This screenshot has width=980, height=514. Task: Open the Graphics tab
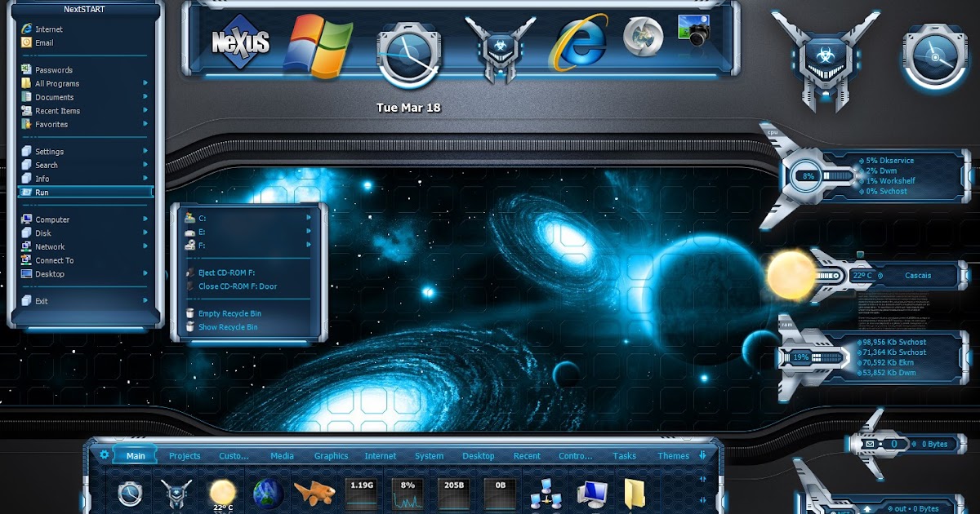point(332,456)
